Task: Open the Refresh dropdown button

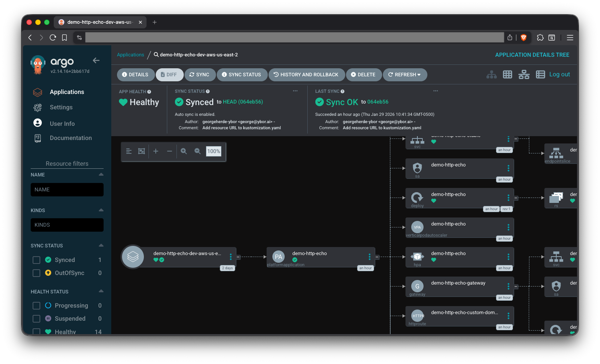Action: coord(405,75)
